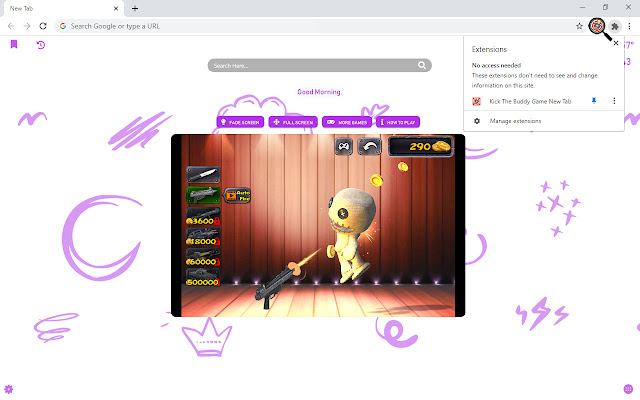Click Kick The Buddy Game New Tab extension
Screen dimensions: 640x400
[x=530, y=101]
